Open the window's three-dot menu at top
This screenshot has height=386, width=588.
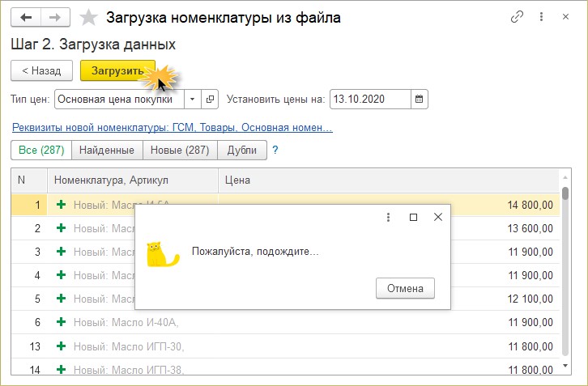[x=541, y=17]
